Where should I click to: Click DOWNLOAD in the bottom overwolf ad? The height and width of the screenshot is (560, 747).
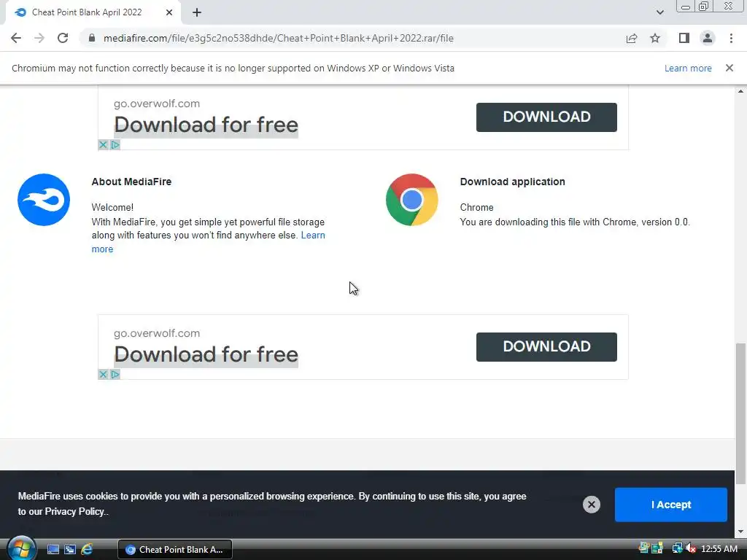tap(546, 346)
